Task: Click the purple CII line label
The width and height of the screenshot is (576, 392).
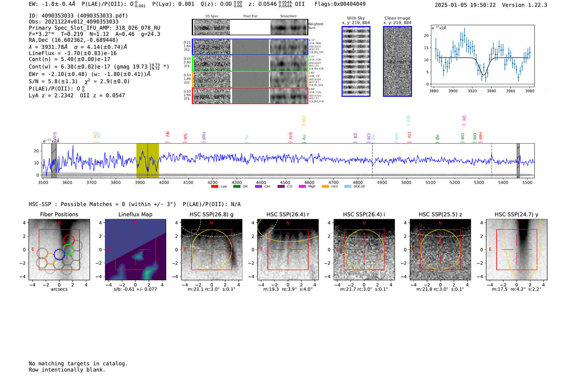Action: click(x=355, y=138)
